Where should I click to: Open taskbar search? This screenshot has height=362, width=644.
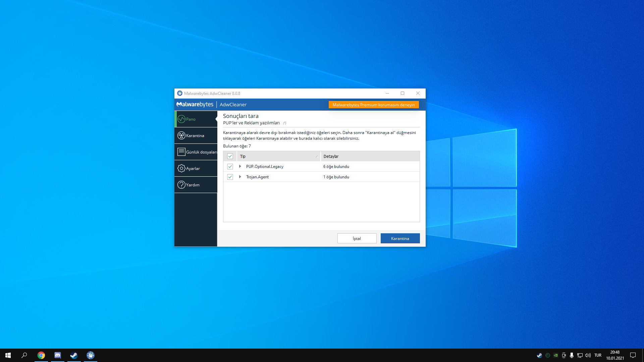(x=24, y=355)
